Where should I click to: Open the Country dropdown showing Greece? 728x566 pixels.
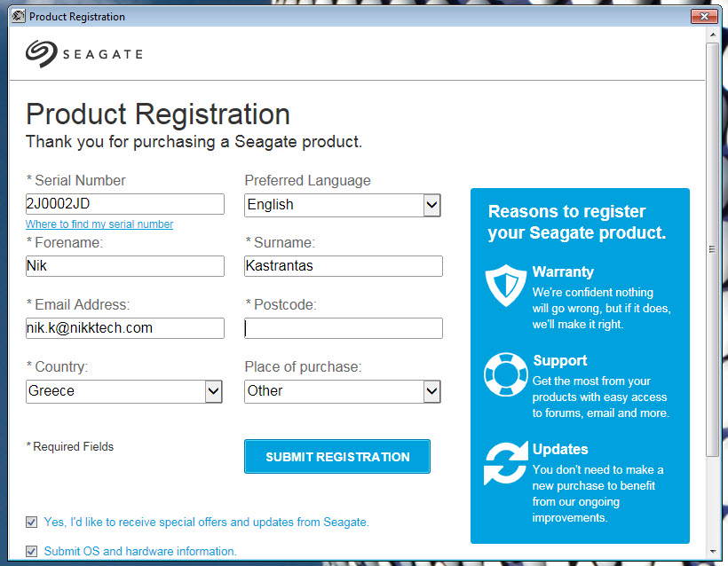coord(213,391)
